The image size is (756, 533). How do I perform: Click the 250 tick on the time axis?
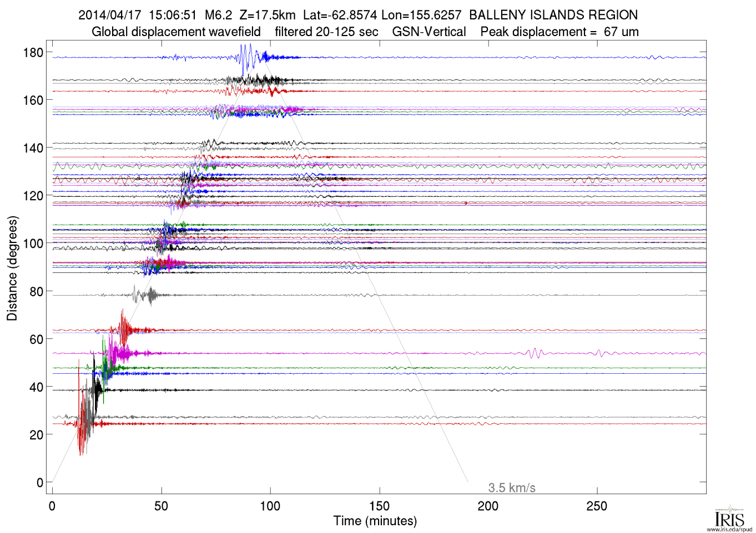597,506
